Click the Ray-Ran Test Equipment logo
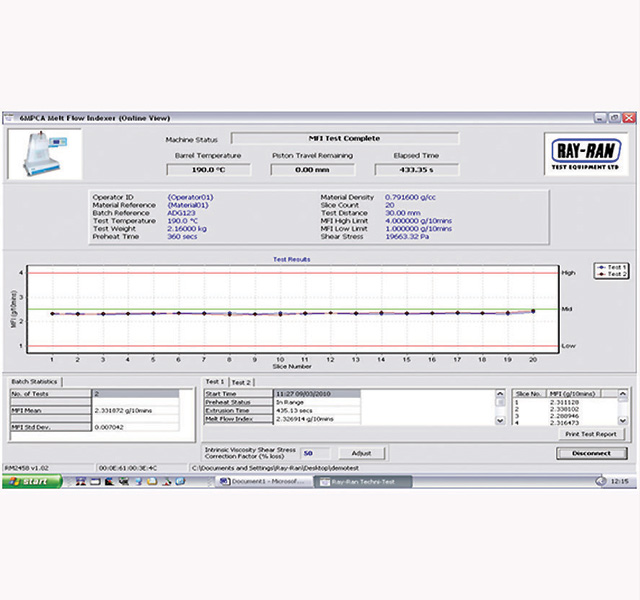This screenshot has height=600, width=640. [586, 154]
